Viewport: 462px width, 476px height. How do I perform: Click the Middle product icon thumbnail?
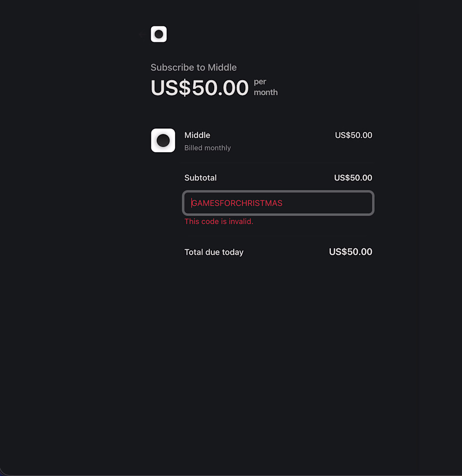coord(163,140)
